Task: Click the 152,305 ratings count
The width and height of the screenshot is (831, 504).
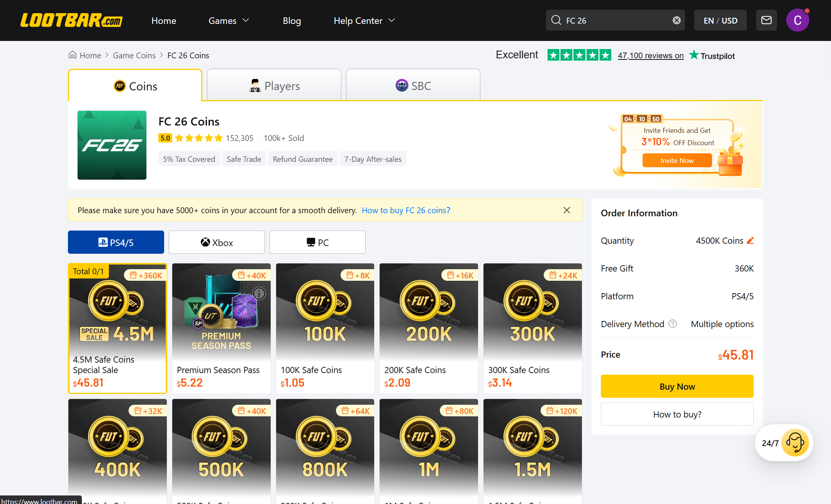Action: click(x=239, y=138)
